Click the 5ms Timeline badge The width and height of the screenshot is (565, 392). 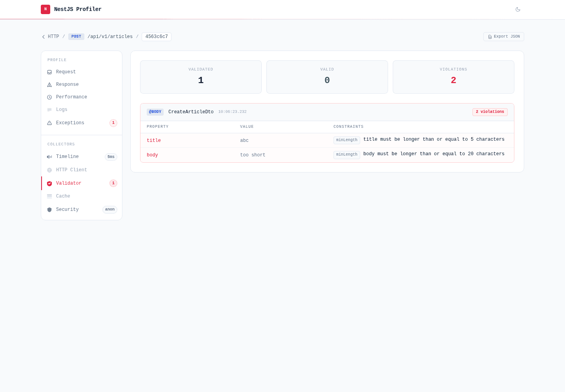(111, 157)
